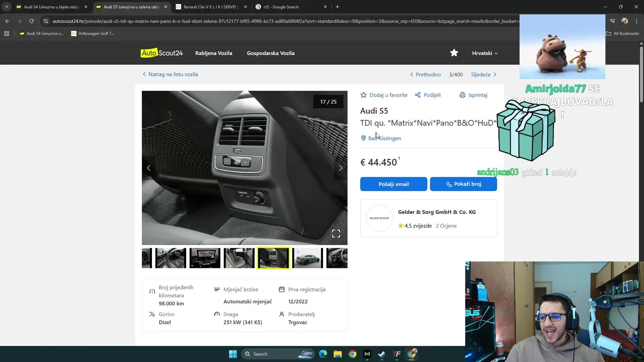
Task: Open the Windows Start menu
Action: [233, 354]
